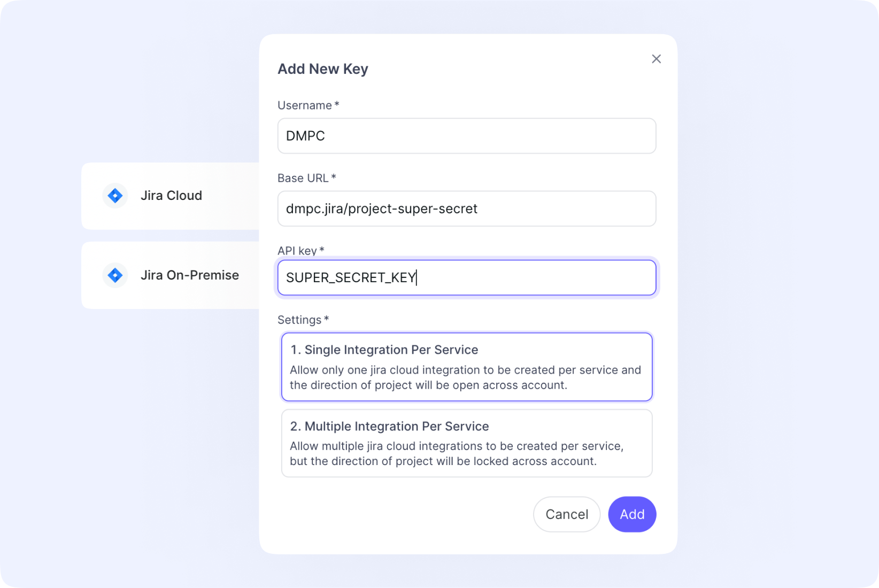The image size is (879, 588).
Task: Click the Username field label
Action: (304, 105)
